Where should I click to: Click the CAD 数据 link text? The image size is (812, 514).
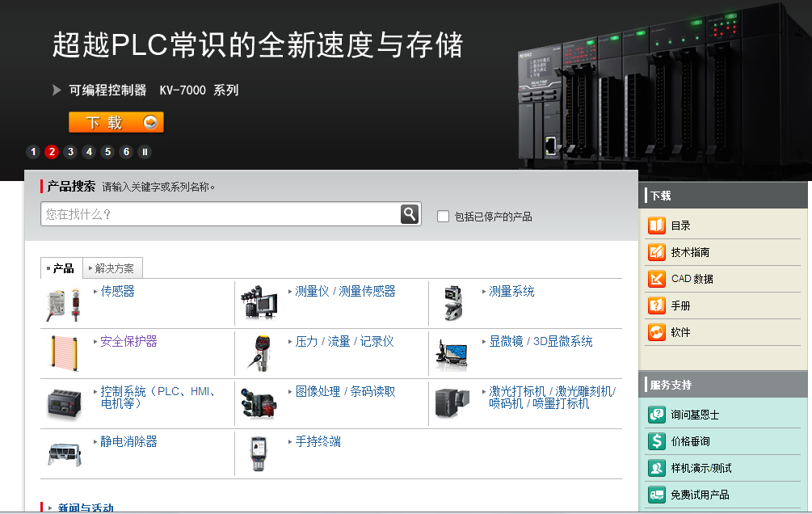click(692, 279)
